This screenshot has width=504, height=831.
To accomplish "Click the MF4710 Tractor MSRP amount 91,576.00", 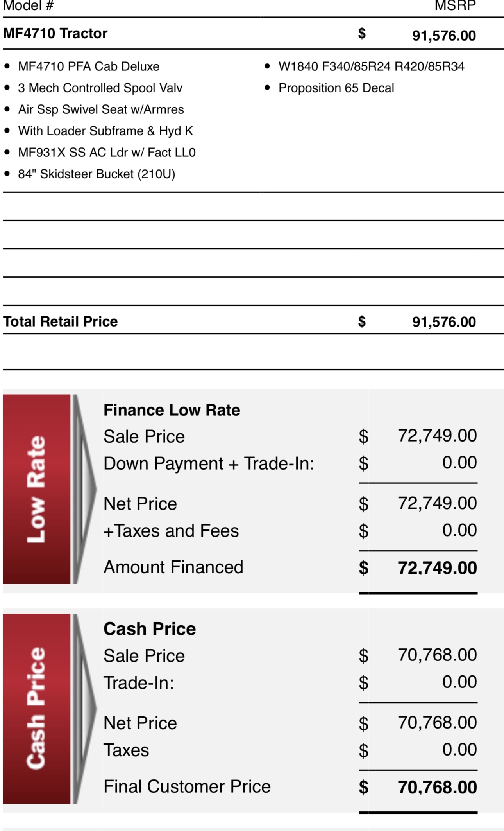I will click(x=444, y=36).
